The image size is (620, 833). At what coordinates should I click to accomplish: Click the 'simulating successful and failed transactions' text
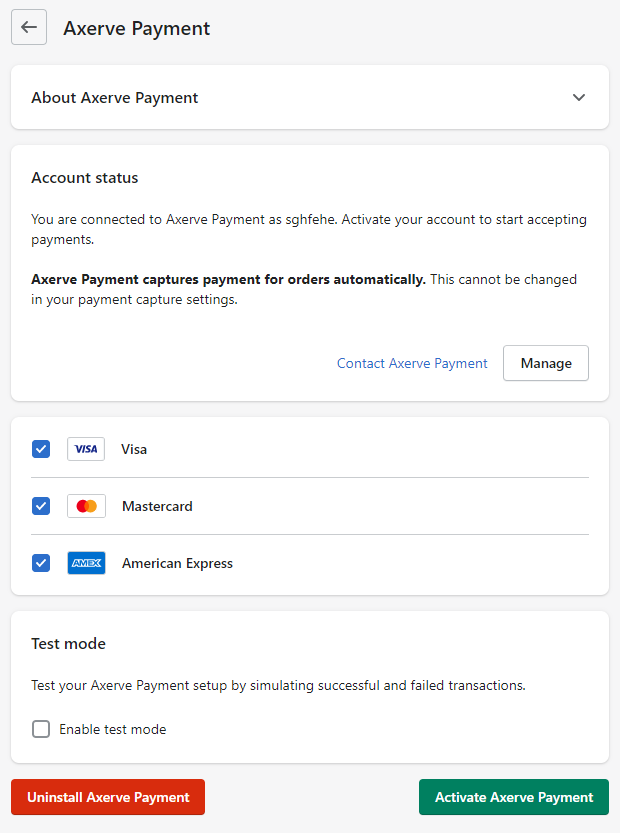[x=388, y=685]
